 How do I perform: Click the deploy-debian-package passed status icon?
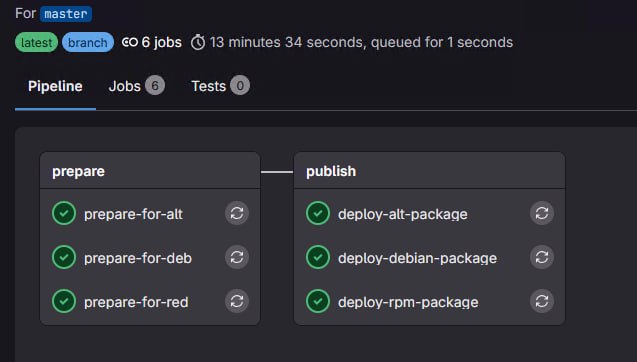pyautogui.click(x=318, y=257)
